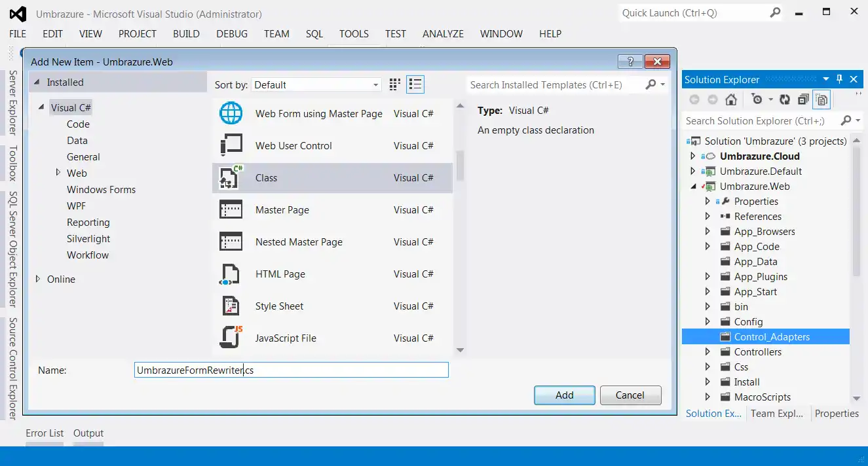The image size is (868, 466).
Task: Select the HTML Page template icon
Action: [231, 274]
